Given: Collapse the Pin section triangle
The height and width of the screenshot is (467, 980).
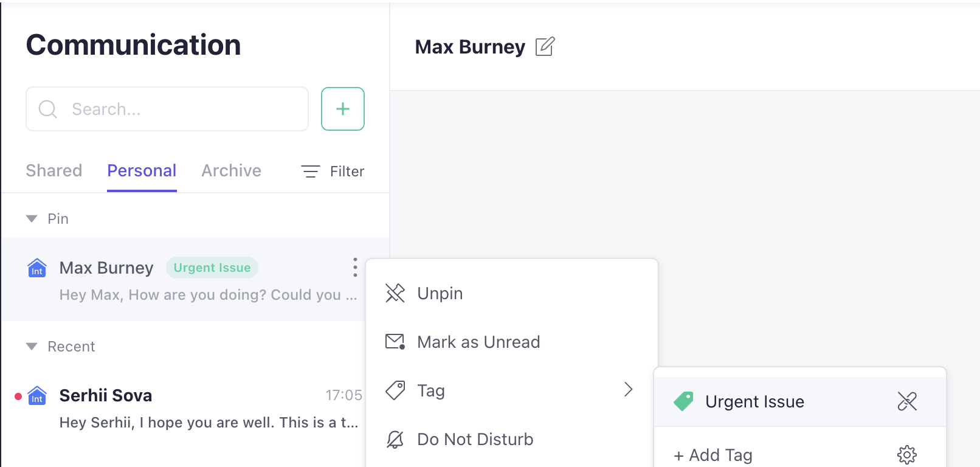Looking at the screenshot, I should pos(32,218).
